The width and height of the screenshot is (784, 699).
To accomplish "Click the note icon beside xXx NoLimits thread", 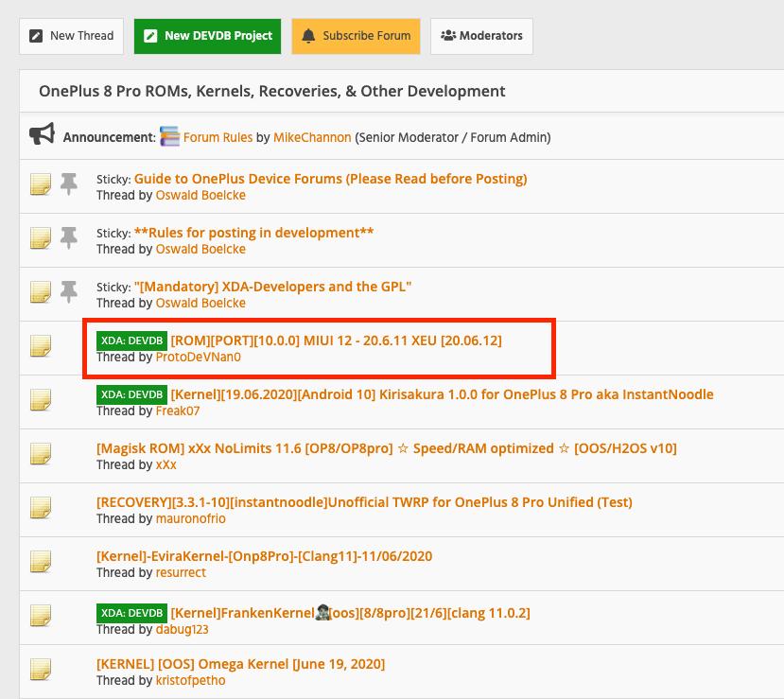I will pyautogui.click(x=41, y=454).
